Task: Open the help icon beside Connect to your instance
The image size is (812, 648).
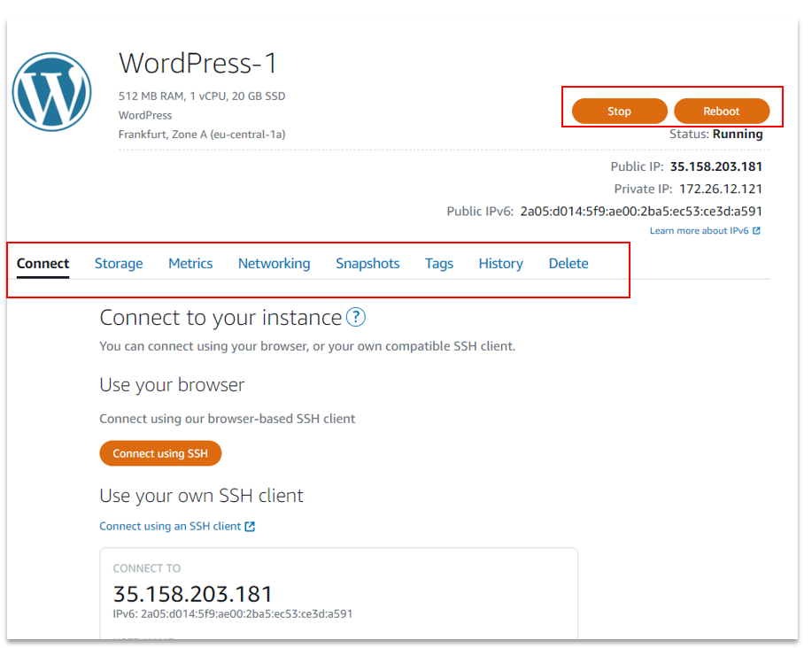Action: [x=356, y=317]
